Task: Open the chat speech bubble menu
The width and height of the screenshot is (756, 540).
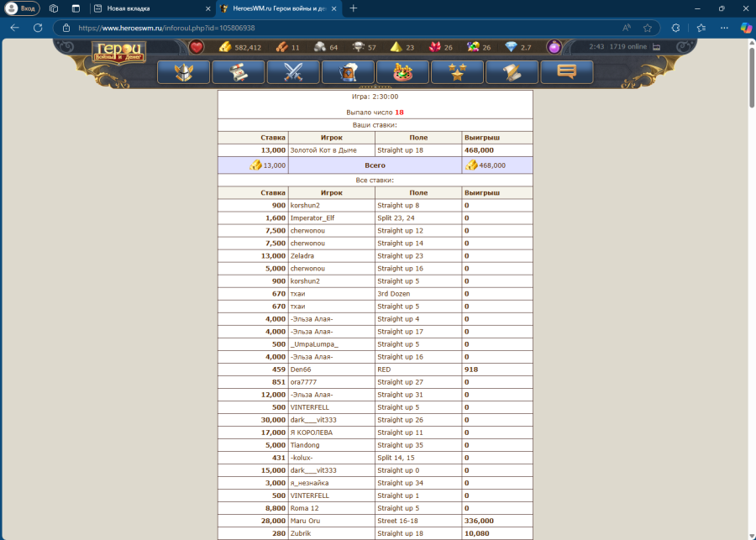Action: tap(567, 72)
